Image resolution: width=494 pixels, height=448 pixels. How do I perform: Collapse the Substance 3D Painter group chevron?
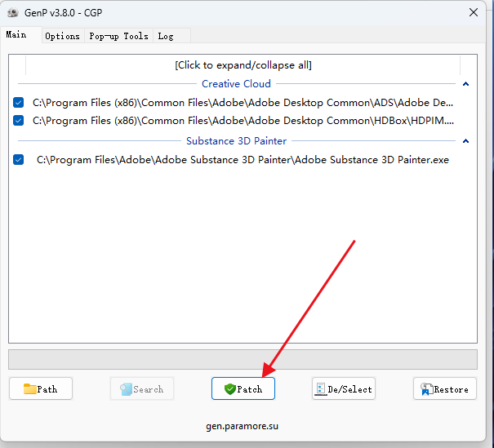[465, 140]
